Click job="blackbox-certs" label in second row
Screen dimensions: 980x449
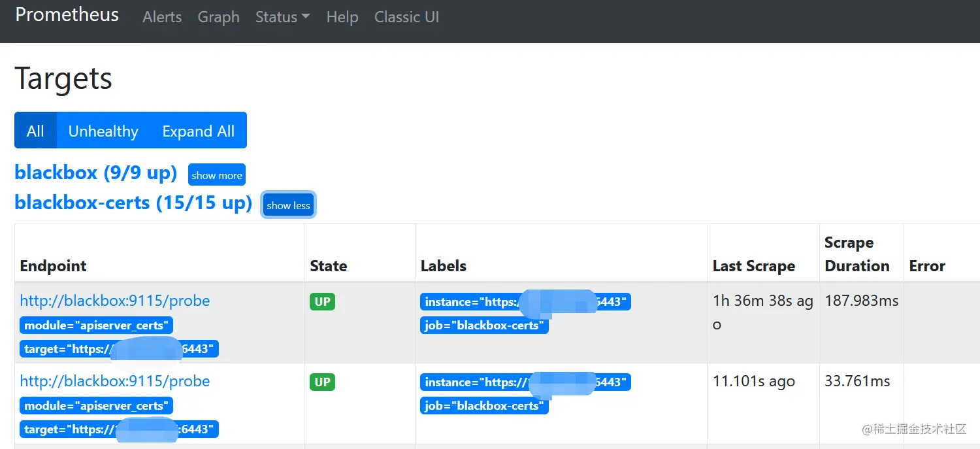point(484,406)
